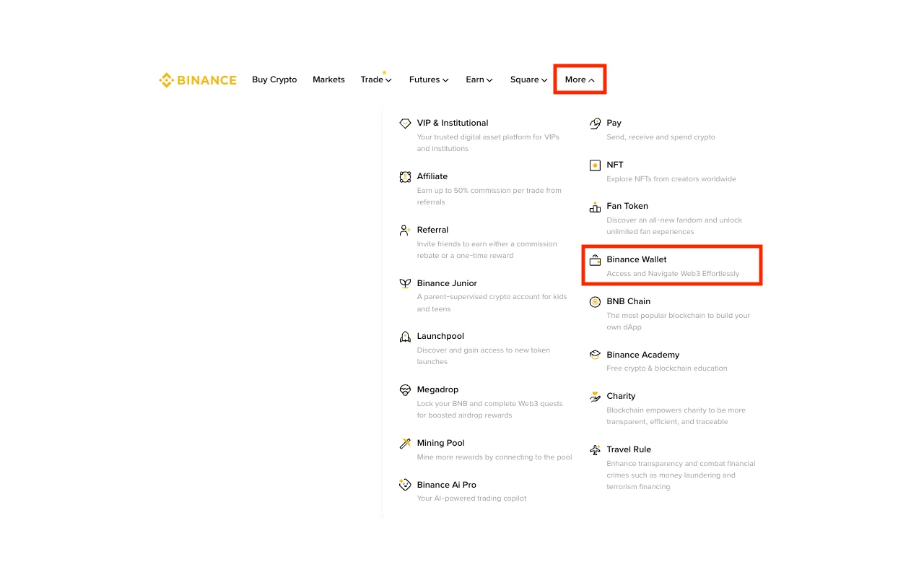Image resolution: width=924 pixels, height=578 pixels.
Task: Open the Binance Wallet link
Action: coord(637,259)
